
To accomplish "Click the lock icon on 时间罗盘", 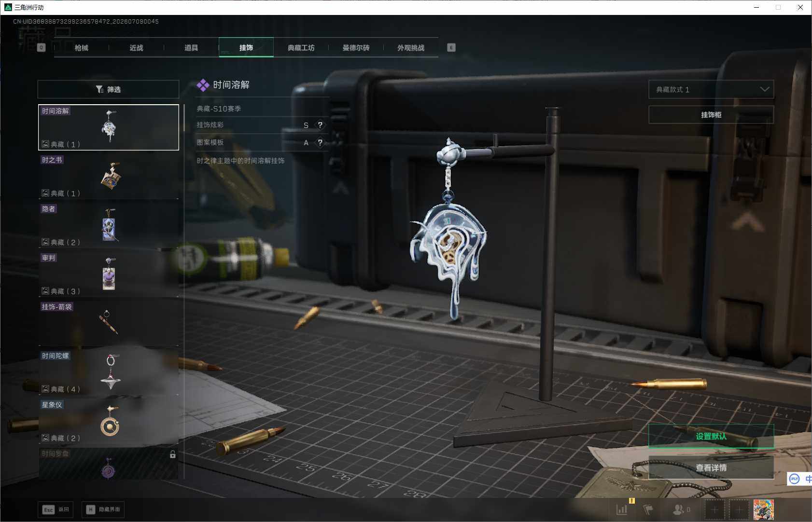I will coord(172,454).
